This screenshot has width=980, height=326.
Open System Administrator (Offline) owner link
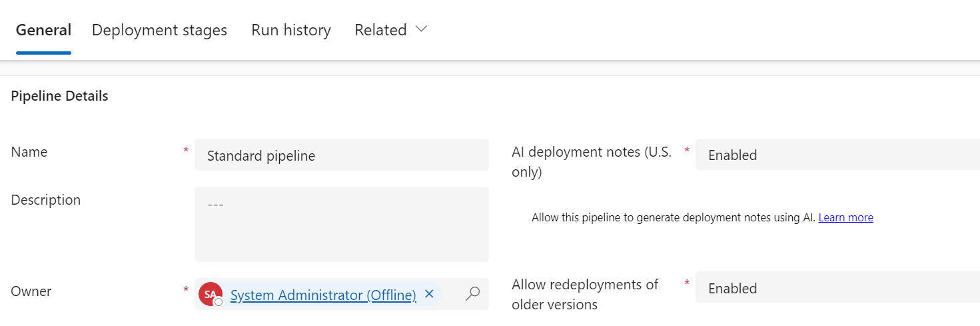[323, 295]
